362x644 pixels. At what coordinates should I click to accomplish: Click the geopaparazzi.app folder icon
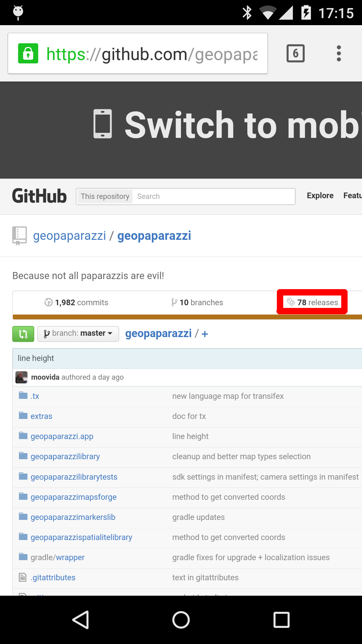[x=23, y=436]
